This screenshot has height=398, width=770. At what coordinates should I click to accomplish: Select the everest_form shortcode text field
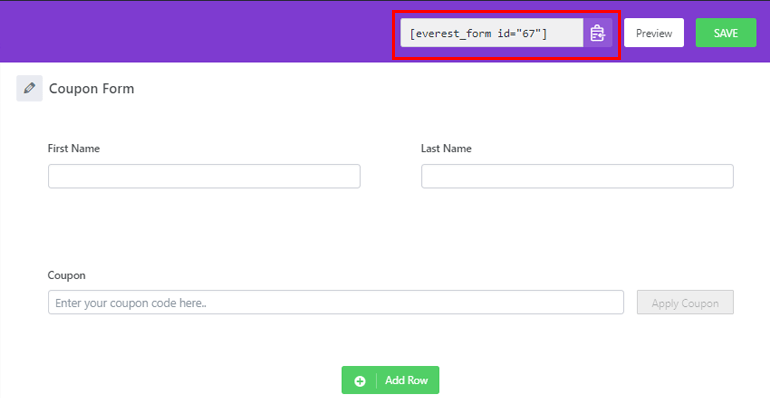[492, 33]
